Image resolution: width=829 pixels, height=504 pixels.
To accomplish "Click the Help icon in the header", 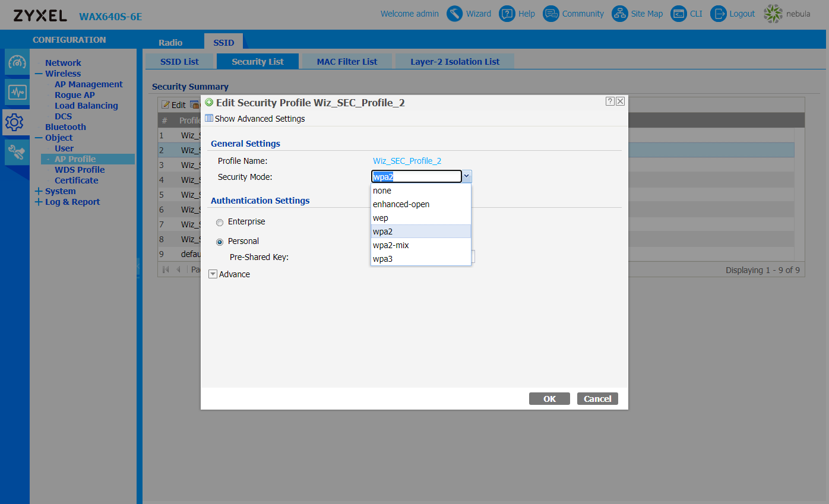I will [x=507, y=14].
